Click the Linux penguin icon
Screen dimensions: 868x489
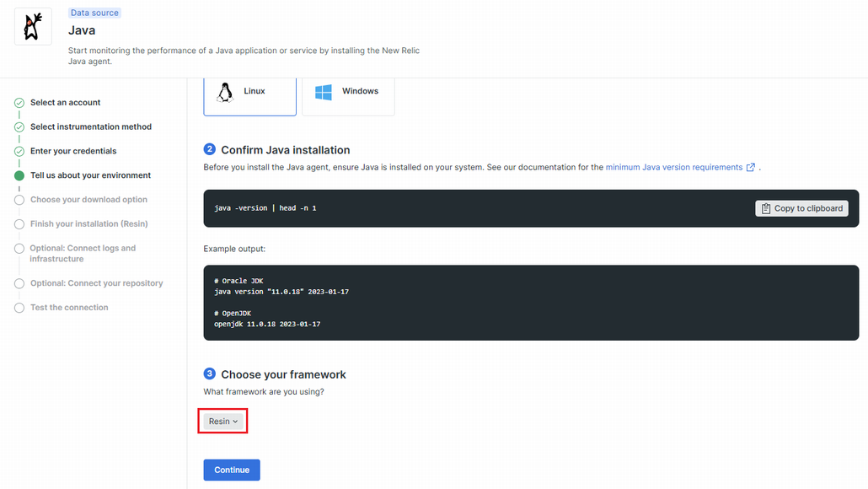225,93
